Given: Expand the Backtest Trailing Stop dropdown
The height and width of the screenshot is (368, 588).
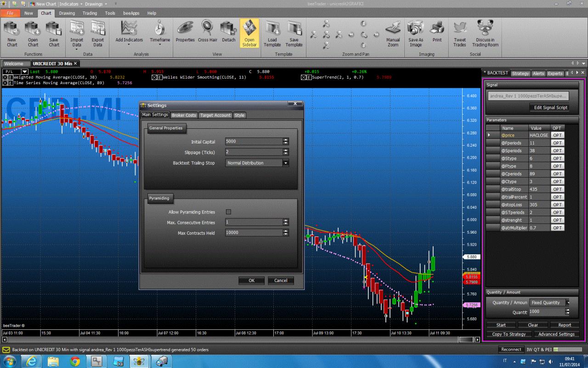Looking at the screenshot, I should click(286, 163).
